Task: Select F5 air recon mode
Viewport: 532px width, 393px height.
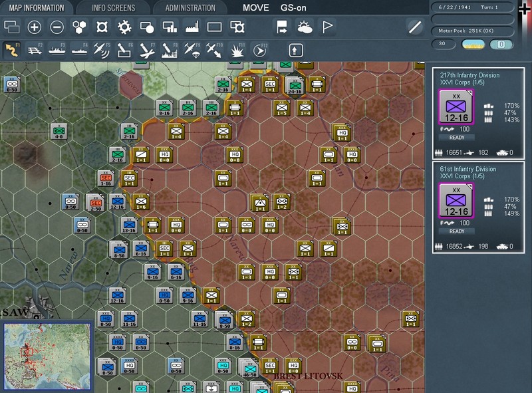Action: pos(102,51)
